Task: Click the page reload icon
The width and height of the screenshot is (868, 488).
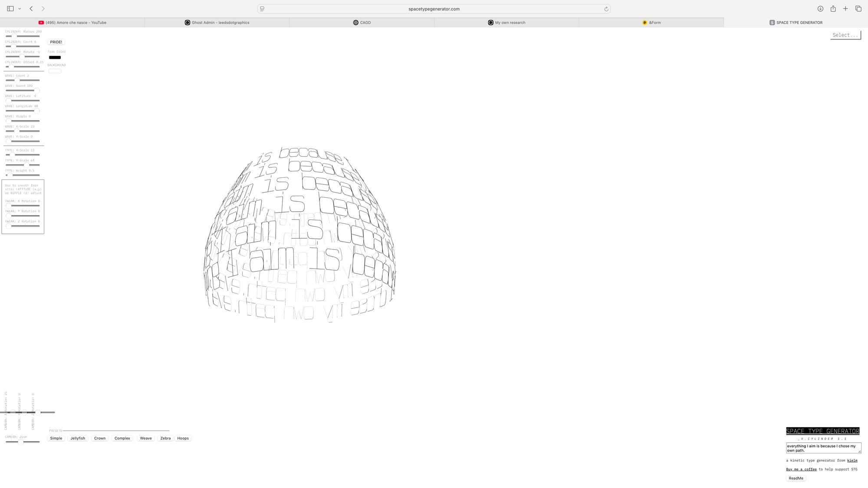Action: [606, 9]
